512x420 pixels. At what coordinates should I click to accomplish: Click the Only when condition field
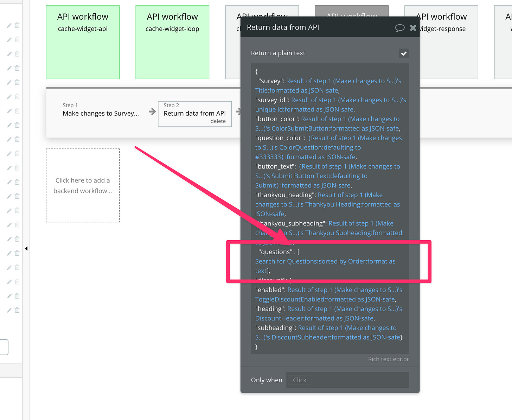pyautogui.click(x=347, y=380)
